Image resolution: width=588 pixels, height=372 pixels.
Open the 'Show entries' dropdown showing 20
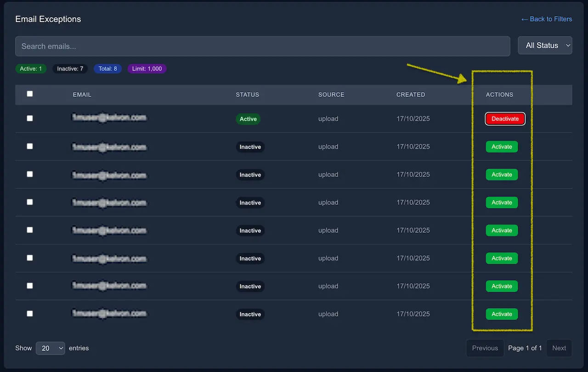pos(50,348)
